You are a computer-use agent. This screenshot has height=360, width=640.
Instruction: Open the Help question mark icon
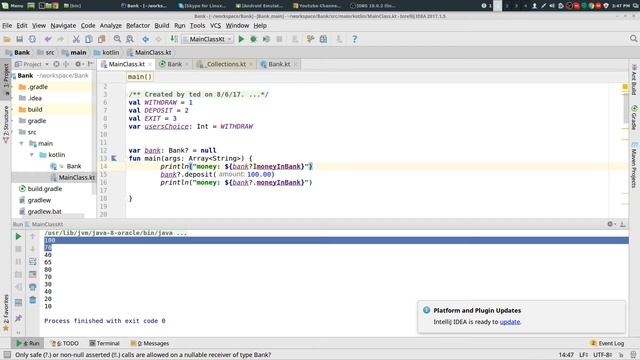(x=354, y=39)
